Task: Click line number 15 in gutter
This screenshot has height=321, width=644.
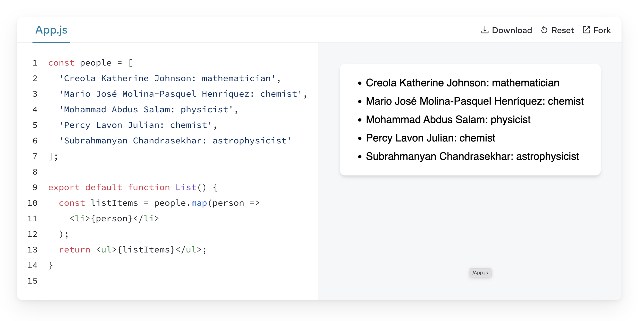Action: (32, 281)
